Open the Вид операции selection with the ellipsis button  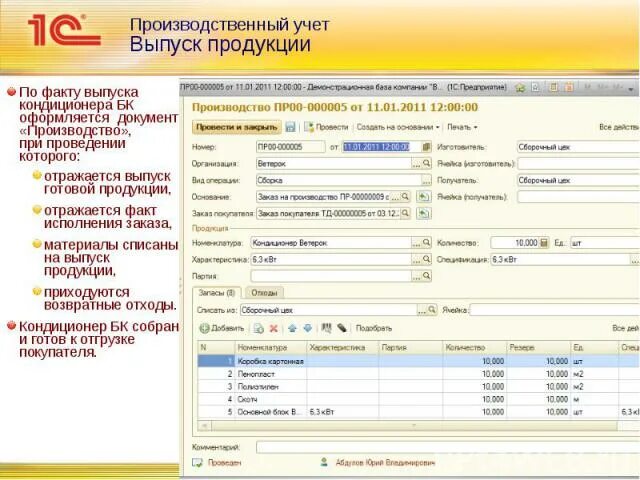(426, 180)
